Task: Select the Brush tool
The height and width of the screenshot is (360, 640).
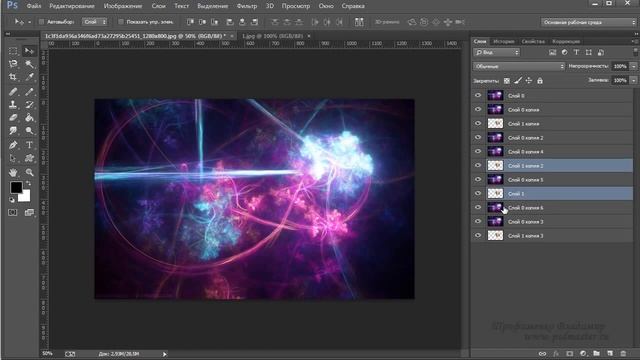Action: [29, 92]
